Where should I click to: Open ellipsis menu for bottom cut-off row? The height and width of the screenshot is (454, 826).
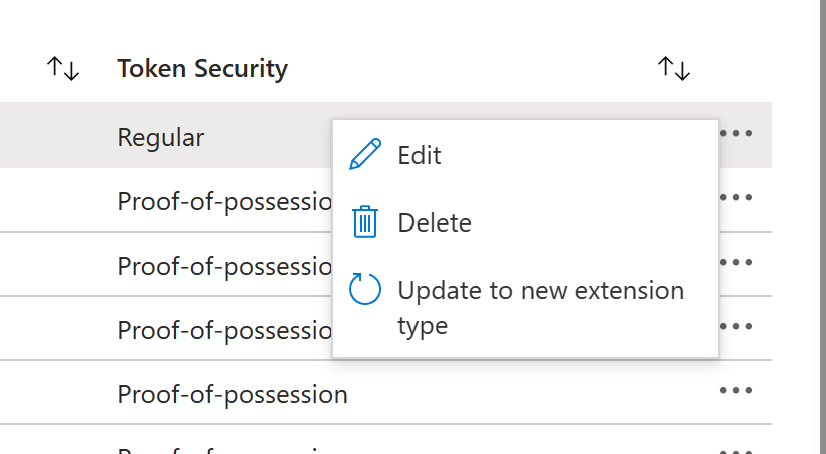pos(736,449)
